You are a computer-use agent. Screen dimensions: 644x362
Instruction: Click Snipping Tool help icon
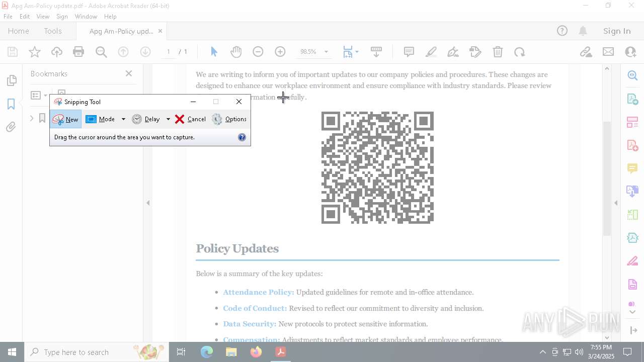(242, 137)
